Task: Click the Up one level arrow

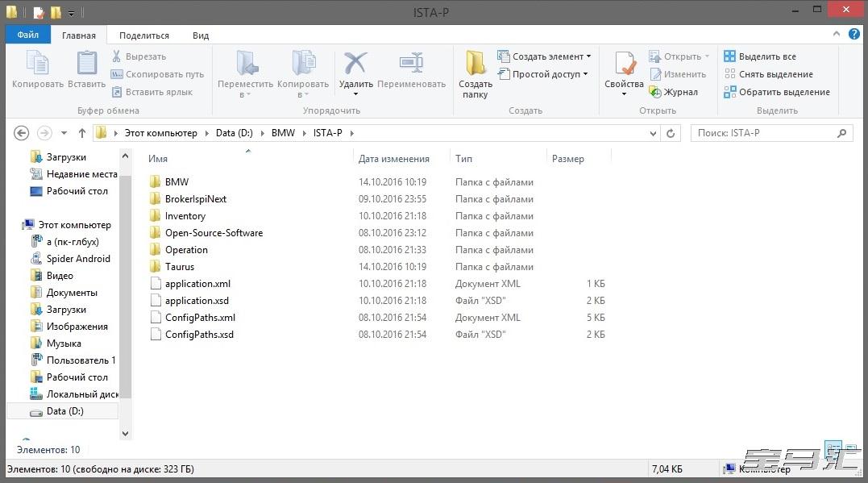Action: (x=82, y=133)
